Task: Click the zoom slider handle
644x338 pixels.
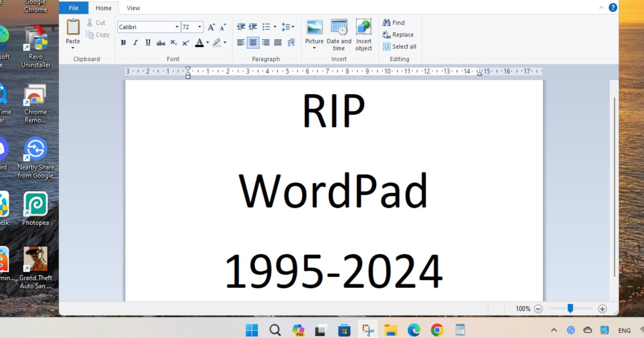Action: tap(570, 308)
